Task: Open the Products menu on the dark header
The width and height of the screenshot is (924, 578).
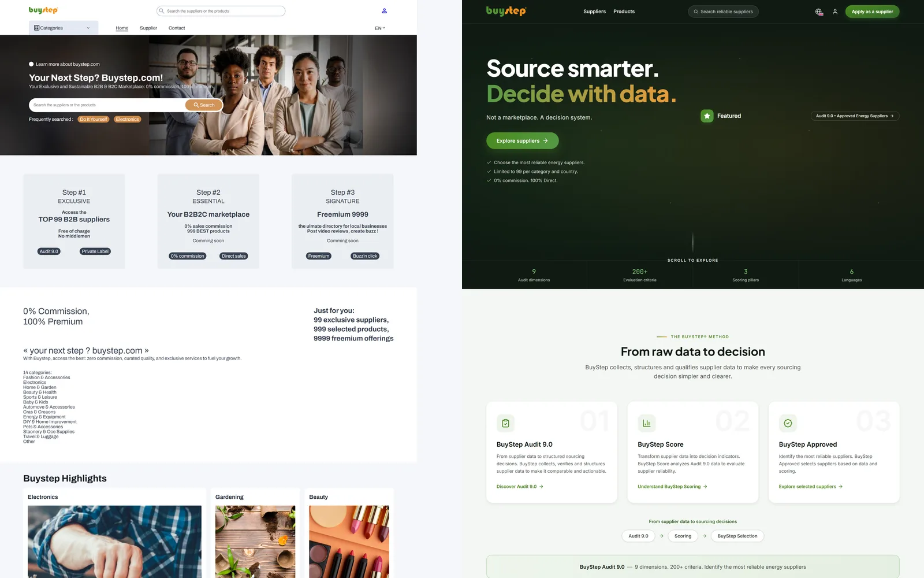Action: [x=624, y=12]
